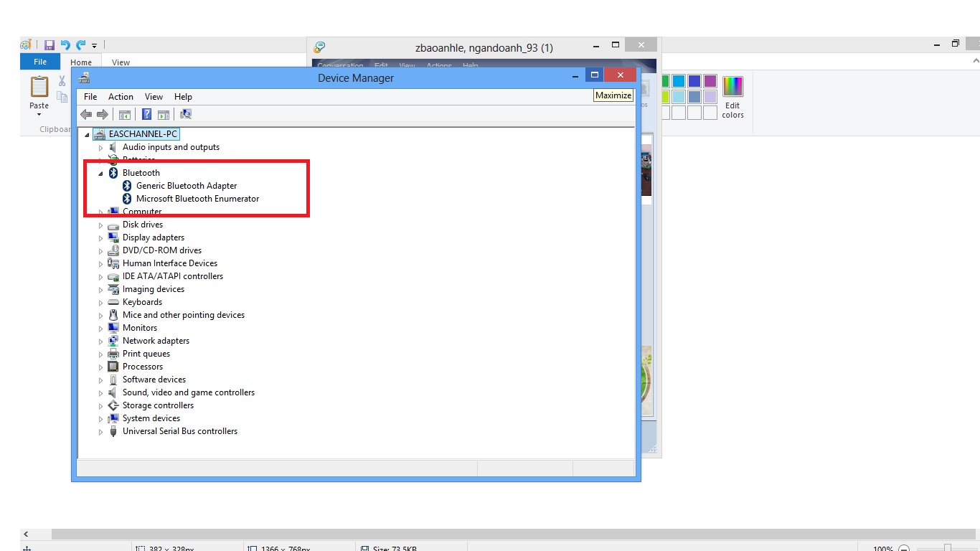The image size is (980, 551).
Task: Click the Paste clipboard icon in Paint
Action: click(x=39, y=87)
